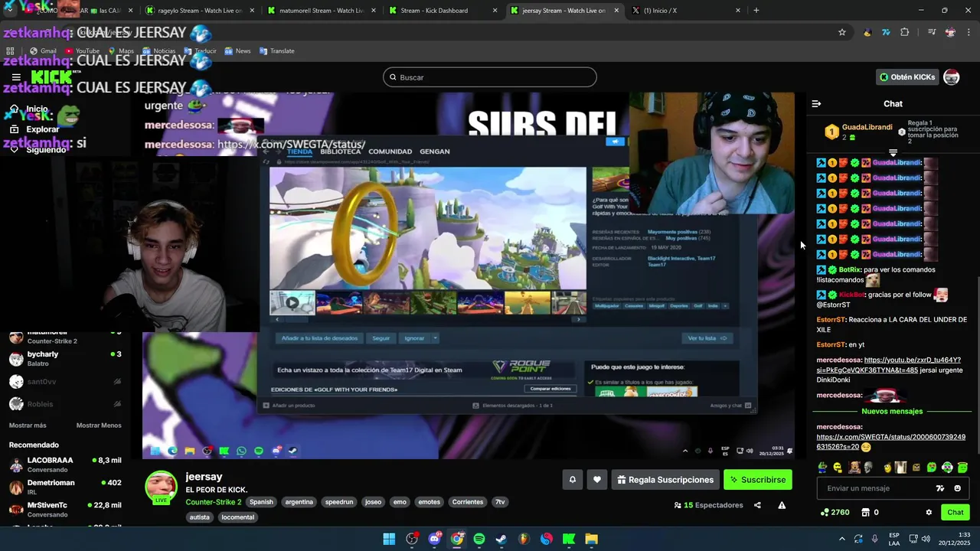Screen dimensions: 980x551
Task: Open chat settings gear
Action: click(929, 512)
